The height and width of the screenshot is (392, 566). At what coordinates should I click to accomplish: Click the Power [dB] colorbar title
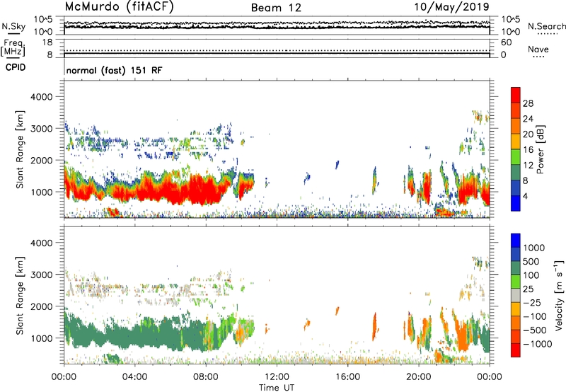point(540,149)
